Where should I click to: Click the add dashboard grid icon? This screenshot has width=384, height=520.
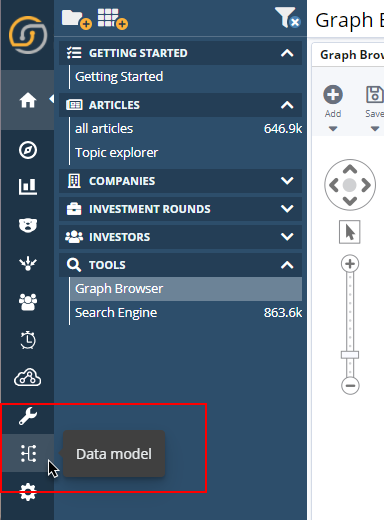113,19
